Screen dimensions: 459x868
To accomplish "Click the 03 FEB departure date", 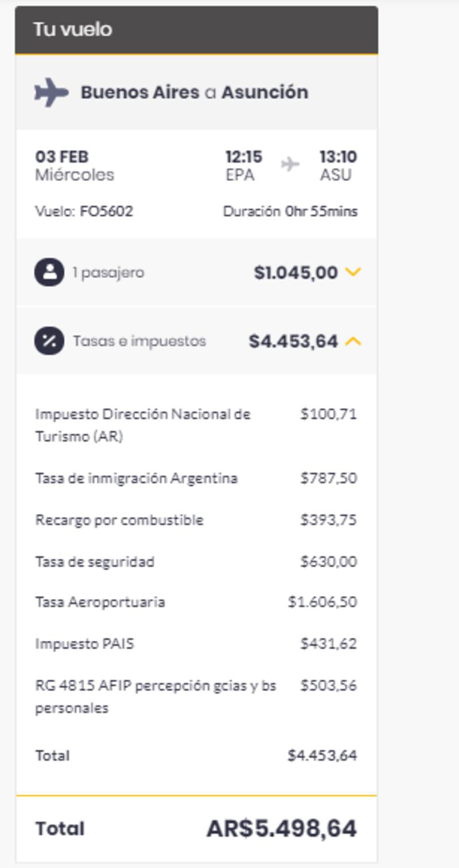I will (62, 157).
